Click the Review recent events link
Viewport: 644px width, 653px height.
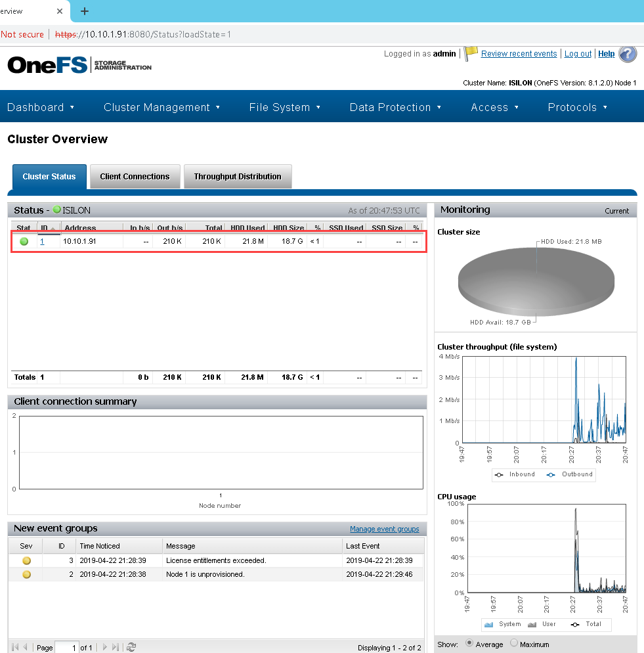click(519, 54)
